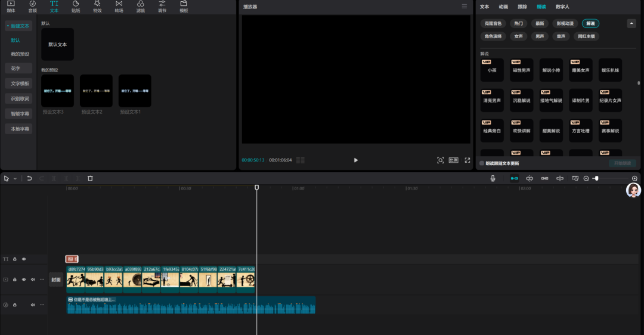Switch to the 数字人 tab

562,7
